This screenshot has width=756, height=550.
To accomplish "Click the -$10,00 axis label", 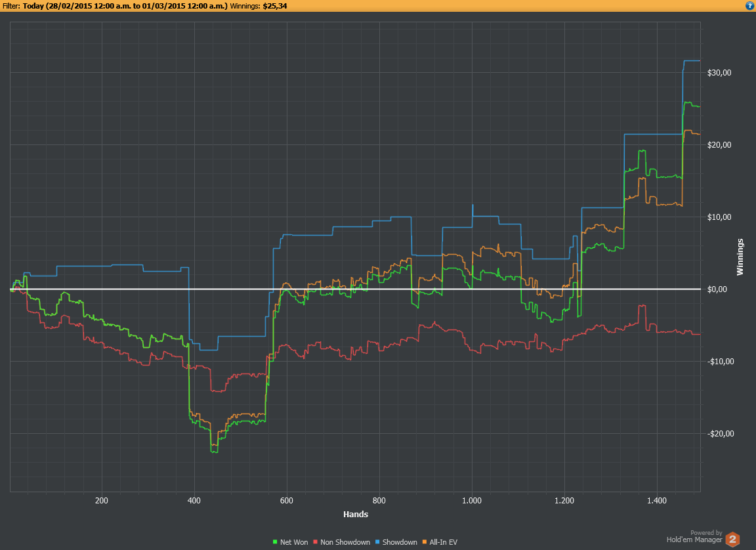I will (721, 362).
